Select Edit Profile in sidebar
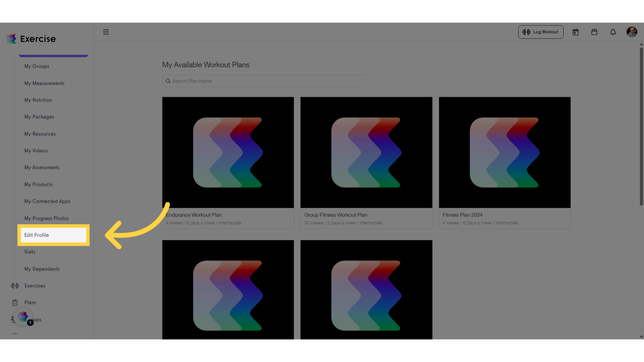This screenshot has height=362, width=644. tap(53, 235)
